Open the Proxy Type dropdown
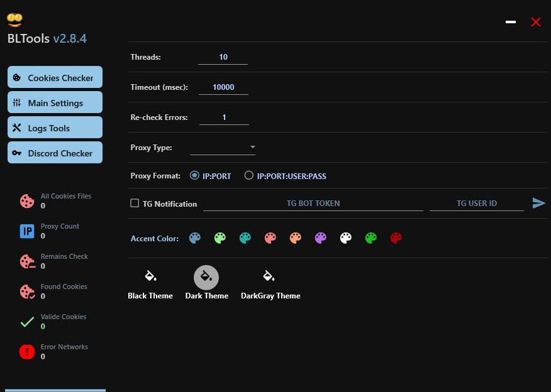This screenshot has height=392, width=551. [x=223, y=148]
